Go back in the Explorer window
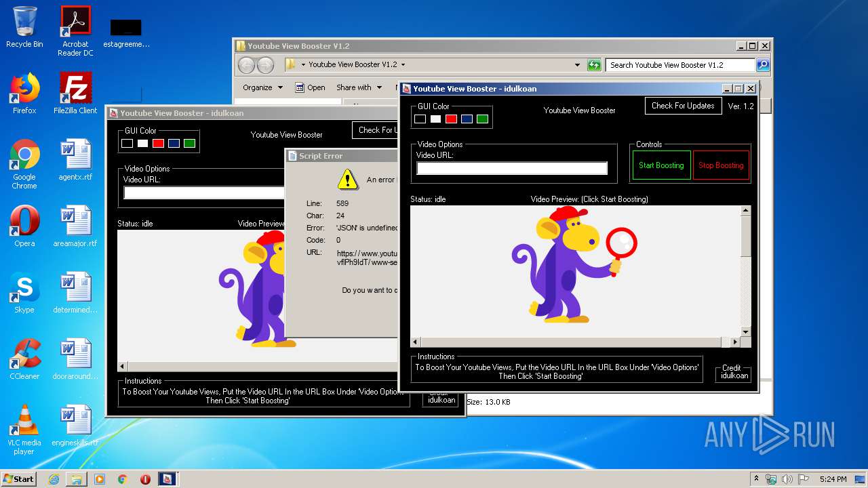868x488 pixels. [246, 65]
